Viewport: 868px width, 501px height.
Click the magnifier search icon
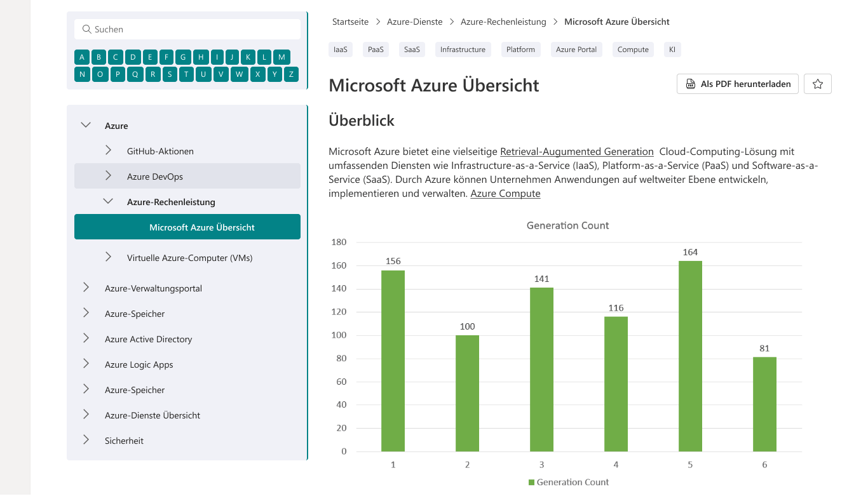tap(86, 29)
